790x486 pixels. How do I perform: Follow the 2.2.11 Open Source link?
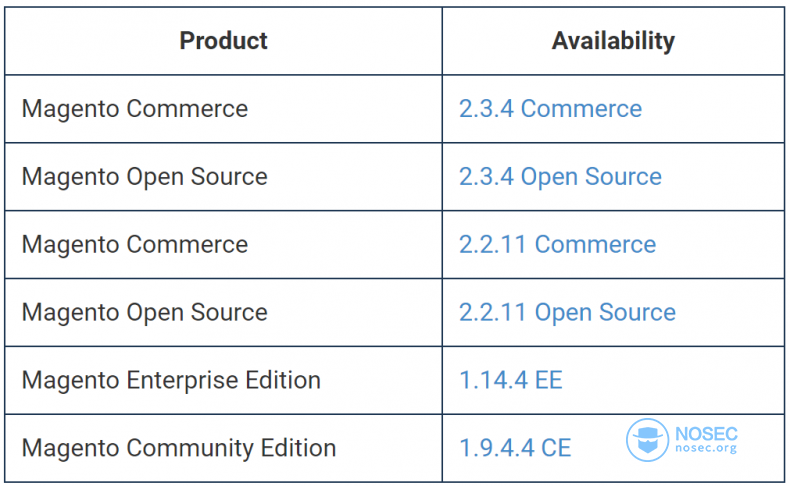tap(567, 312)
